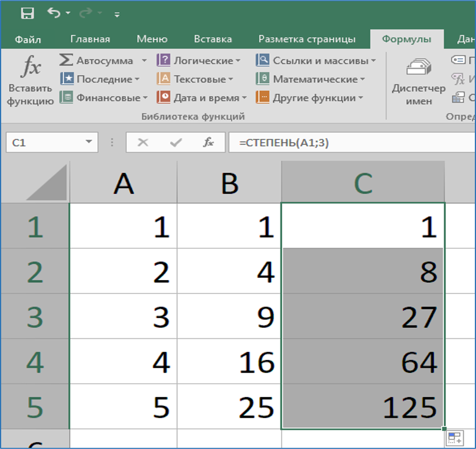The width and height of the screenshot is (476, 449).
Task: Select column A header
Action: click(123, 182)
